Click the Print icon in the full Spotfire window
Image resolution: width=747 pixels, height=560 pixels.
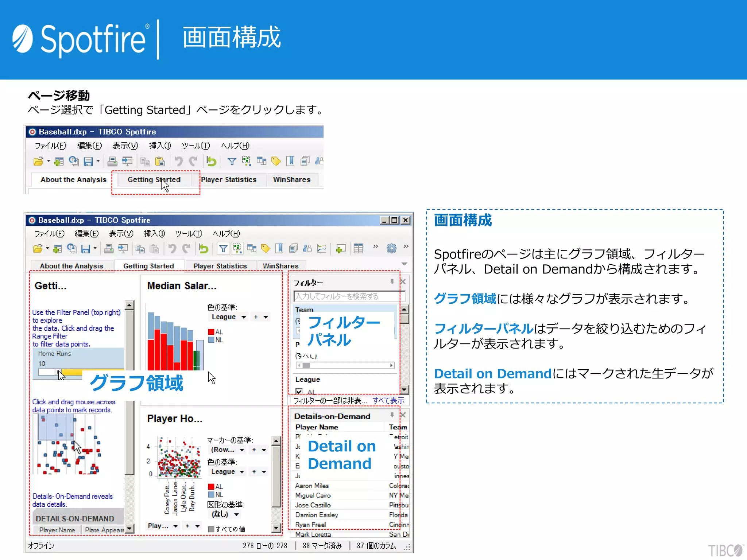(109, 249)
